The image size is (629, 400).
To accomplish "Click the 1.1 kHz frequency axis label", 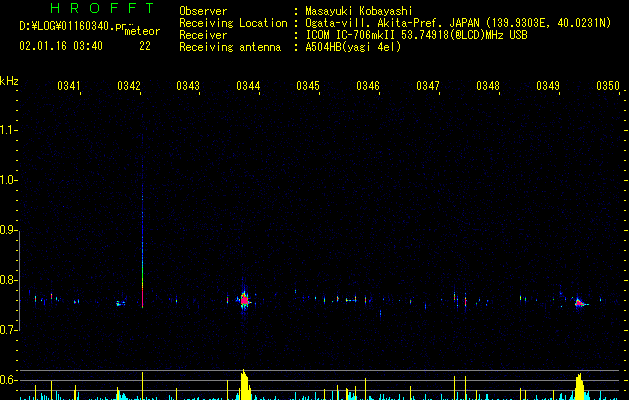I will pos(8,130).
